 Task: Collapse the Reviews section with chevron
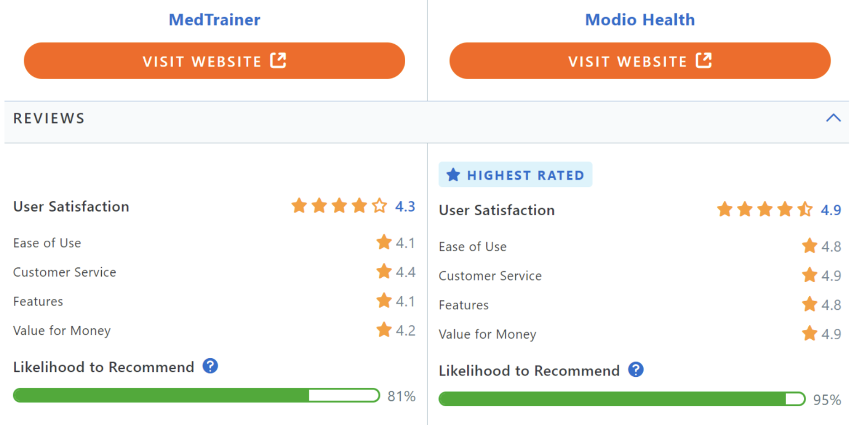833,118
